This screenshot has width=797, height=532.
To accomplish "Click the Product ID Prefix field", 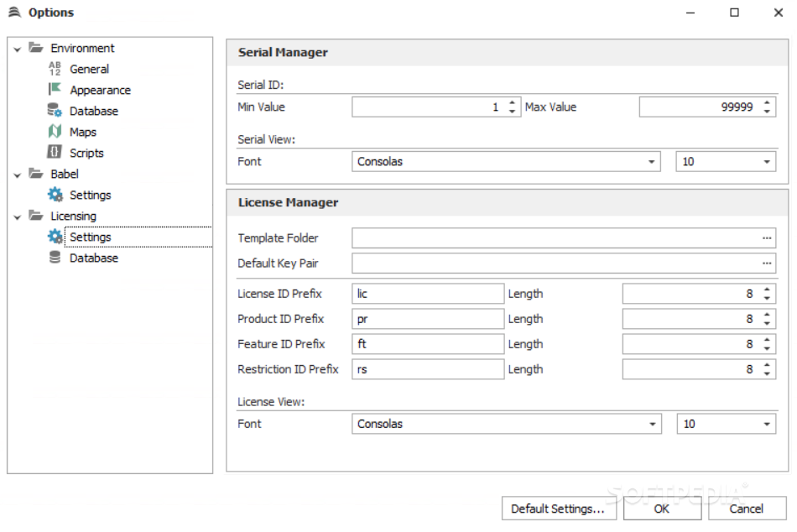I will [x=428, y=319].
